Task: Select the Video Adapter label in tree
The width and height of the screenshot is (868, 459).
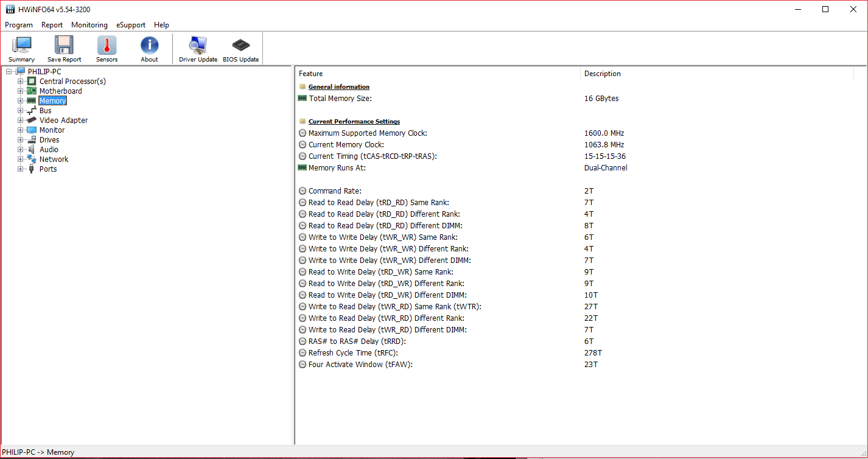Action: (63, 120)
